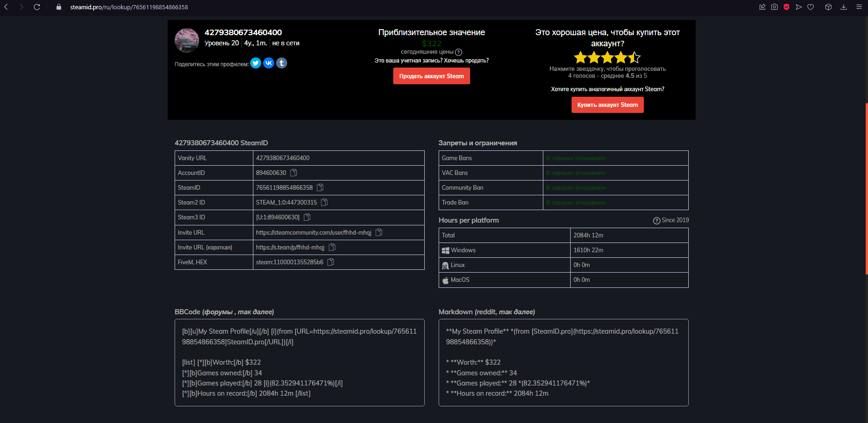The height and width of the screenshot is (423, 868).
Task: Click the camera snapshot icon in toolbar
Action: coord(774,7)
